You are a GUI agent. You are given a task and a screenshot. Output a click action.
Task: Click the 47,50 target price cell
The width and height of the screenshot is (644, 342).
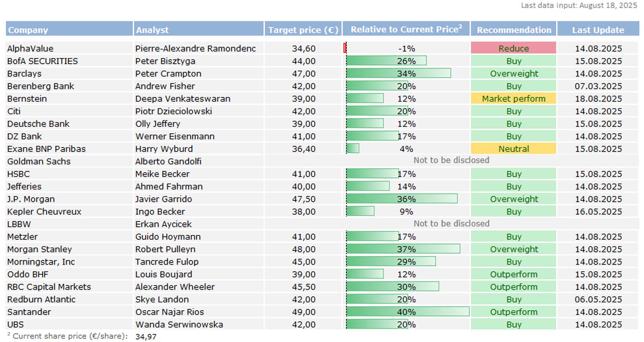(x=303, y=199)
